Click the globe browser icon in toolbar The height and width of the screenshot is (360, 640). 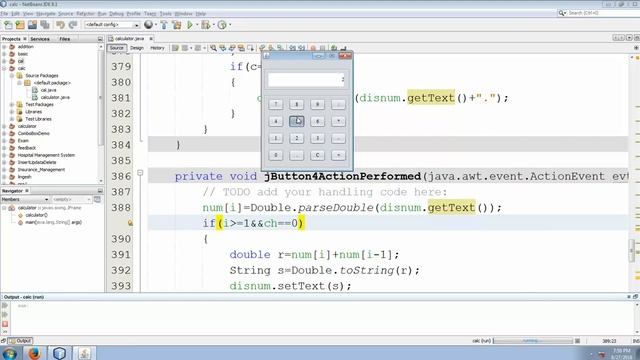pos(149,25)
